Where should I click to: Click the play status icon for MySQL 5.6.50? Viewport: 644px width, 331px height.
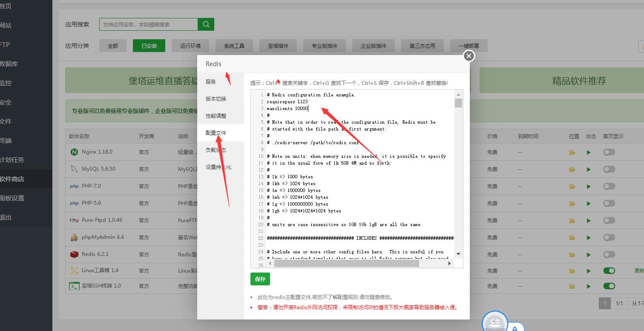click(589, 169)
